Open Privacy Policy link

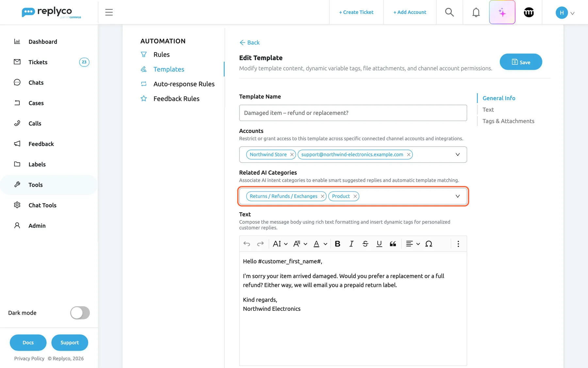[29, 359]
